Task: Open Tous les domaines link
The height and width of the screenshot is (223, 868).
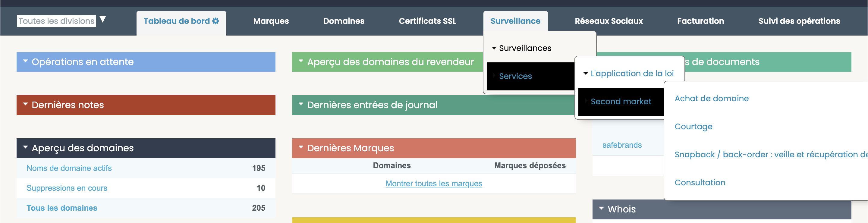Action: click(62, 208)
